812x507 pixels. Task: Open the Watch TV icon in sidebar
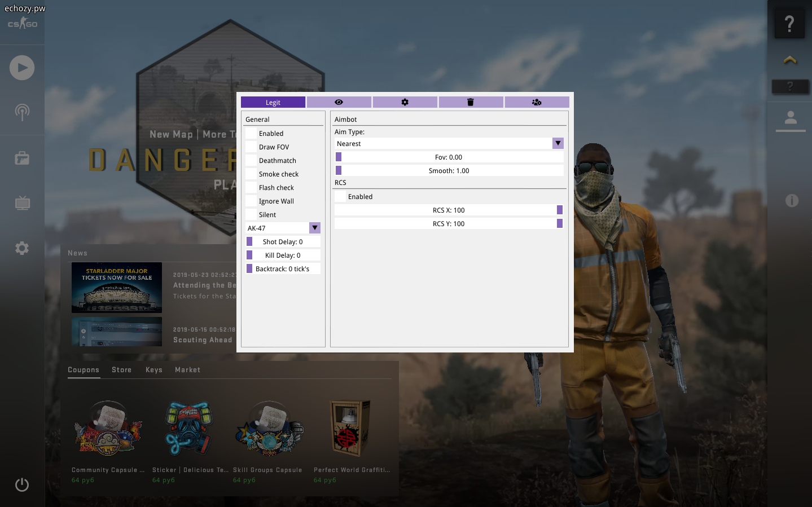point(22,202)
